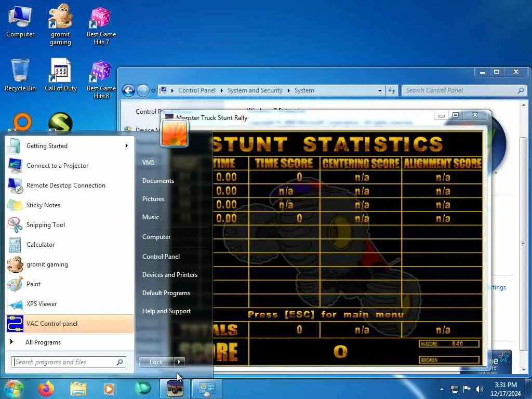Click the Action Center flag tray icon
Screen dimensions: 532x399
tap(467, 389)
